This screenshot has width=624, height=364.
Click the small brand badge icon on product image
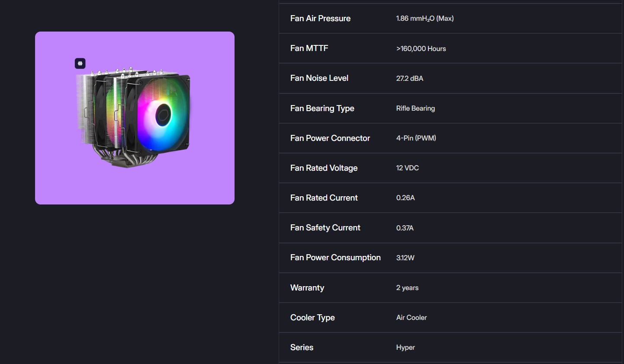(80, 64)
